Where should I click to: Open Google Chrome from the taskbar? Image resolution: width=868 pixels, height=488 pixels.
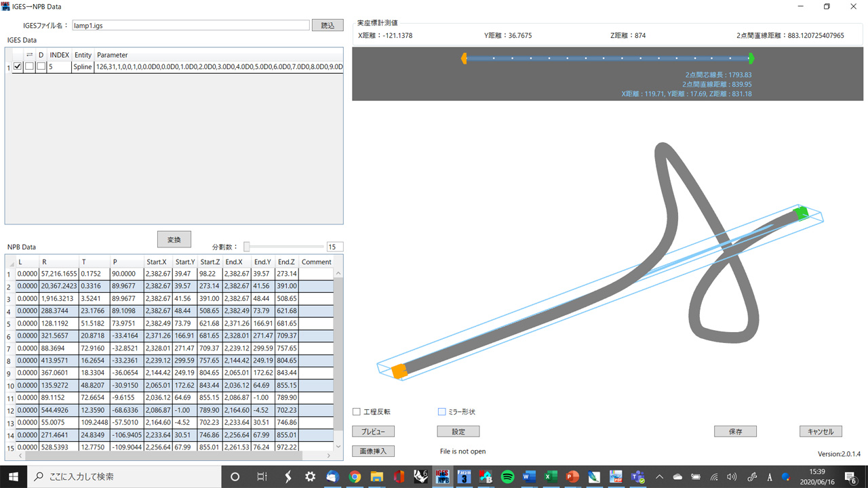tap(355, 476)
